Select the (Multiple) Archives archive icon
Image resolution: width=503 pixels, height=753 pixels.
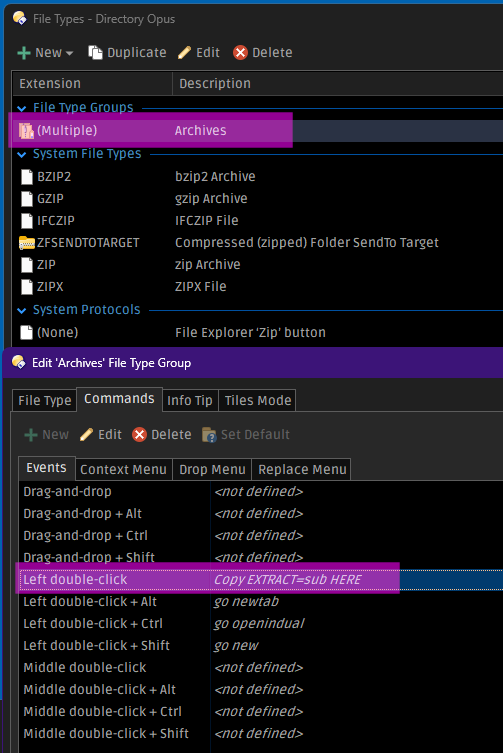tap(26, 131)
